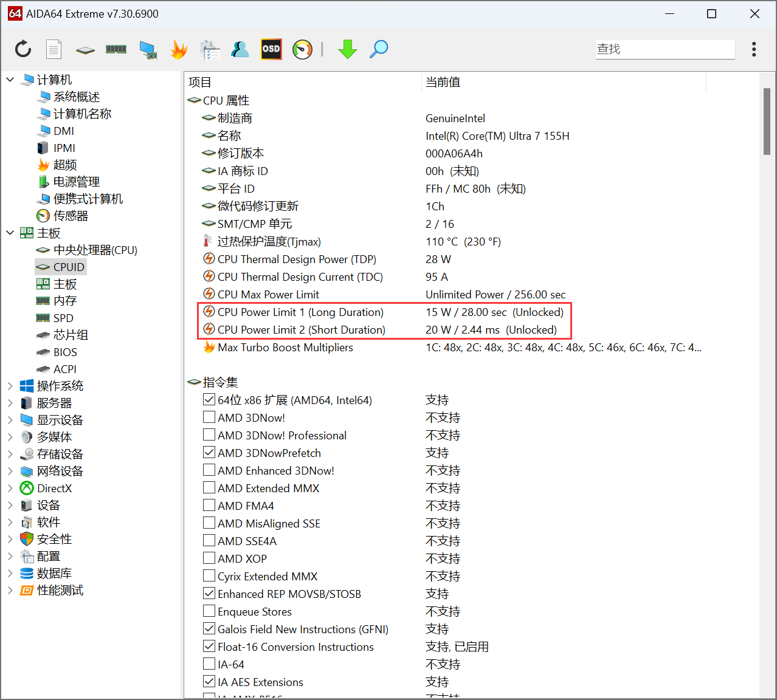Image resolution: width=777 pixels, height=700 pixels.
Task: Expand the 网络设备 tree node
Action: [x=10, y=471]
